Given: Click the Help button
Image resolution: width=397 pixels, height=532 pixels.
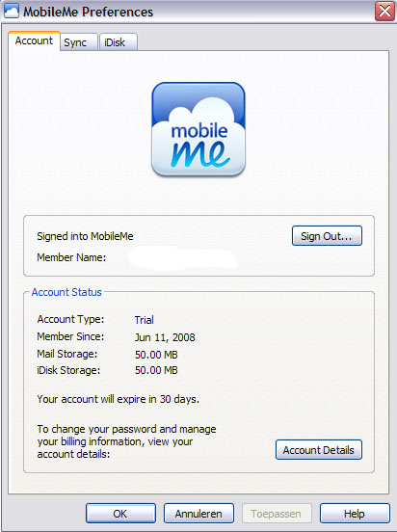Looking at the screenshot, I should [355, 514].
